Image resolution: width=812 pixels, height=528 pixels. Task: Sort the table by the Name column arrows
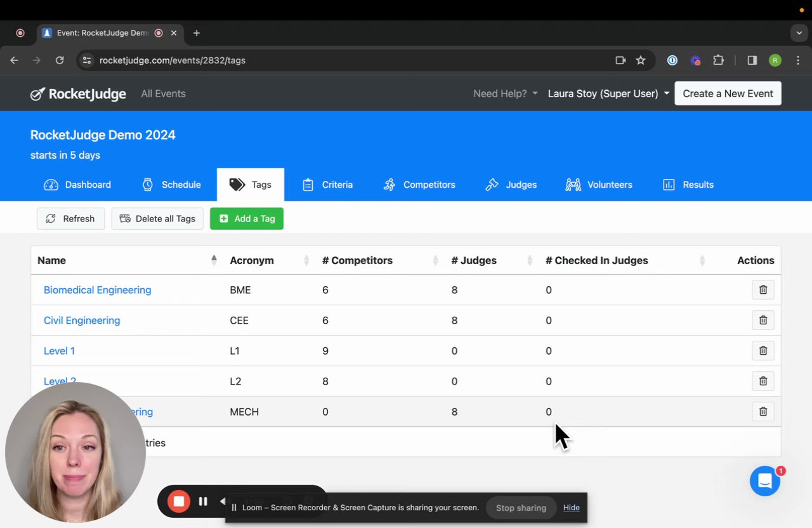pyautogui.click(x=214, y=260)
